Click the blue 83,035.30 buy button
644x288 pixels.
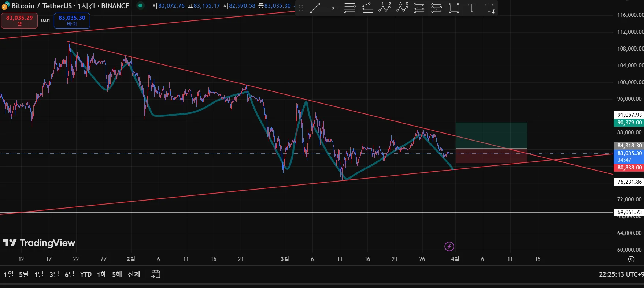click(x=72, y=20)
